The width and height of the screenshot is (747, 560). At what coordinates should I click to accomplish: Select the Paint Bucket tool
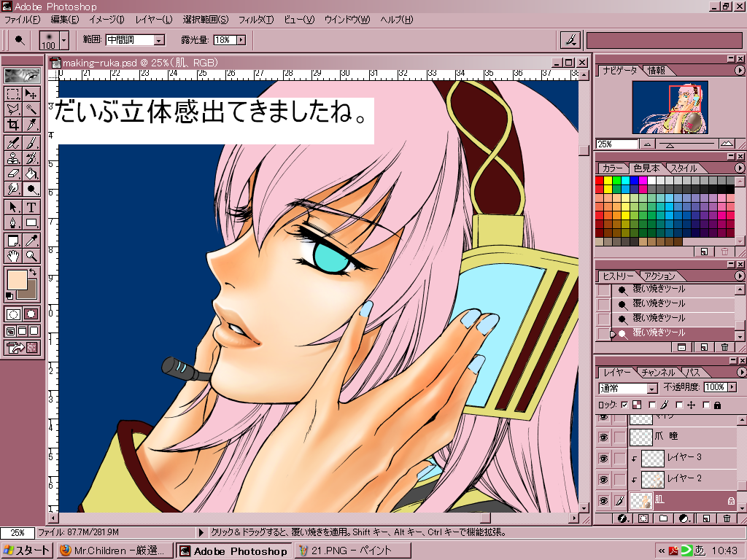tap(31, 174)
